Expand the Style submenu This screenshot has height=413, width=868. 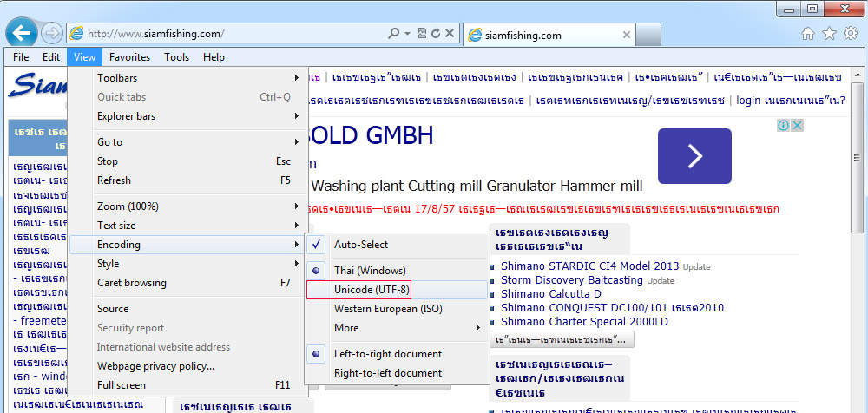tap(187, 264)
